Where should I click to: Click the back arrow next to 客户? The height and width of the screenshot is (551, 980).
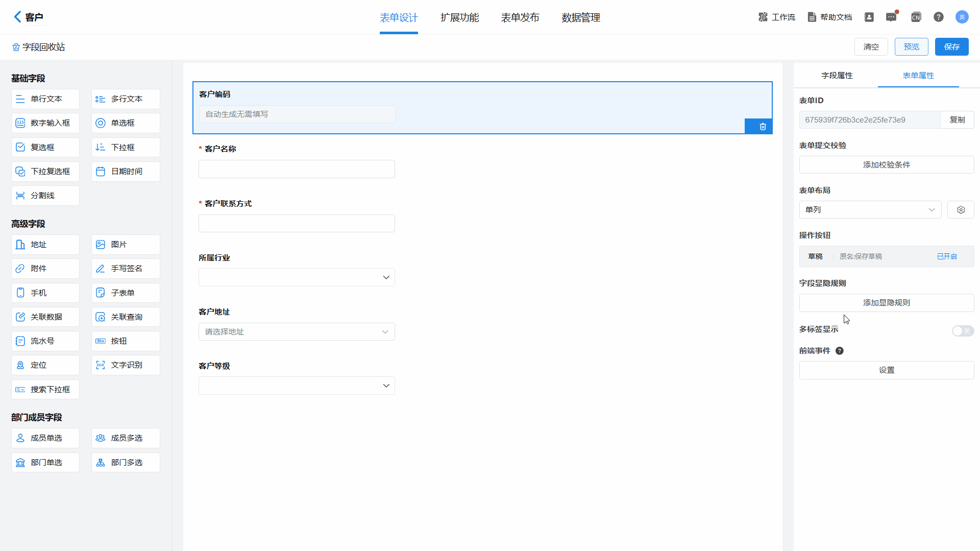pyautogui.click(x=17, y=17)
